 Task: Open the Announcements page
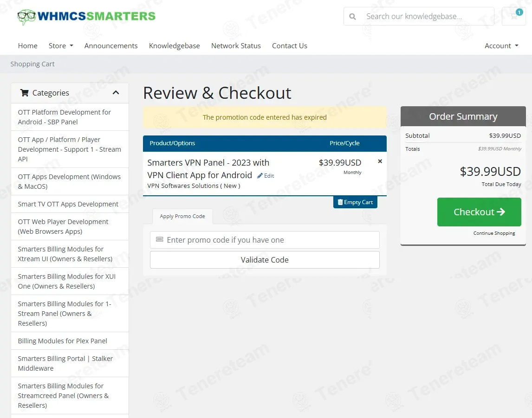[111, 46]
